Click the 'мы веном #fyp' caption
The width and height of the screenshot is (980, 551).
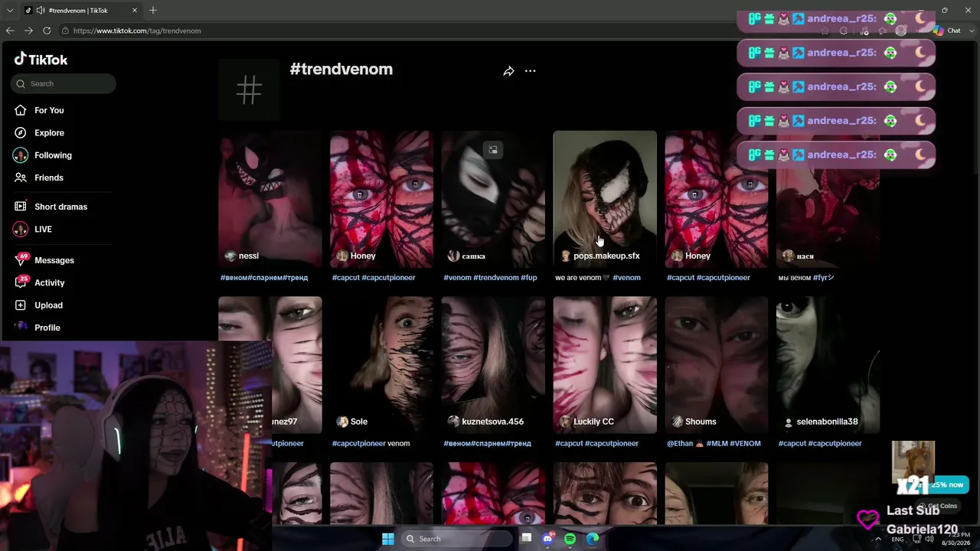tap(806, 278)
